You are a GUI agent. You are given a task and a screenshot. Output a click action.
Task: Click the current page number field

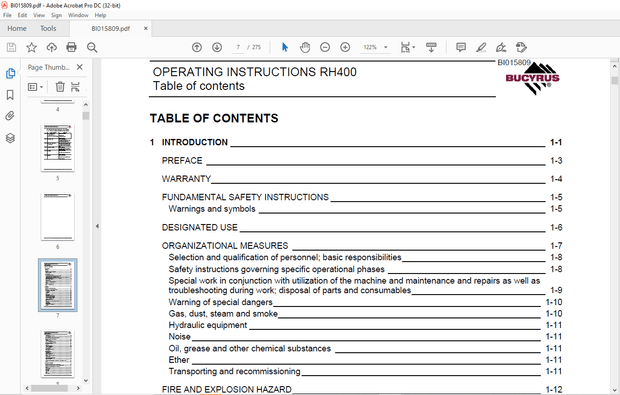pos(238,47)
